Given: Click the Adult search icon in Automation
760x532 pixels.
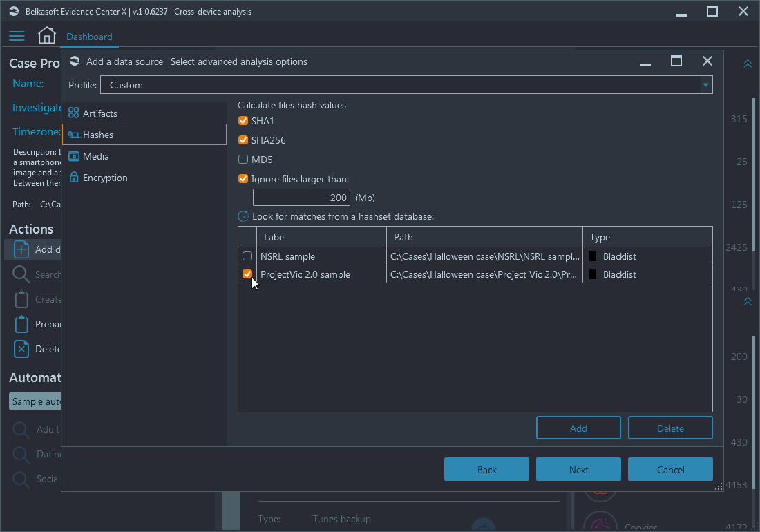Looking at the screenshot, I should [21, 429].
